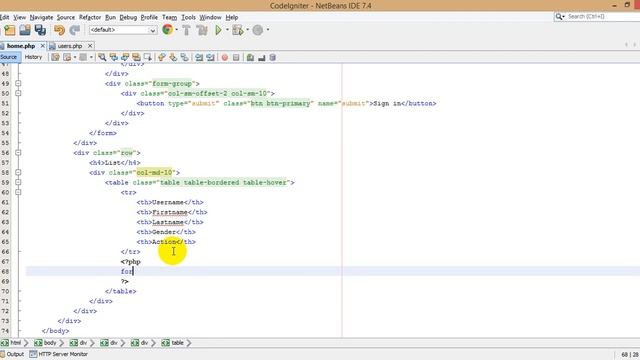This screenshot has width=640, height=360.
Task: Click the Shift Line Right icon
Action: click(x=210, y=58)
